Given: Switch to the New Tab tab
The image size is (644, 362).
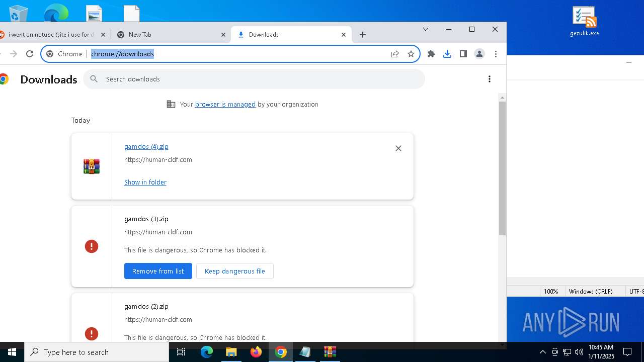Looking at the screenshot, I should 170,35.
